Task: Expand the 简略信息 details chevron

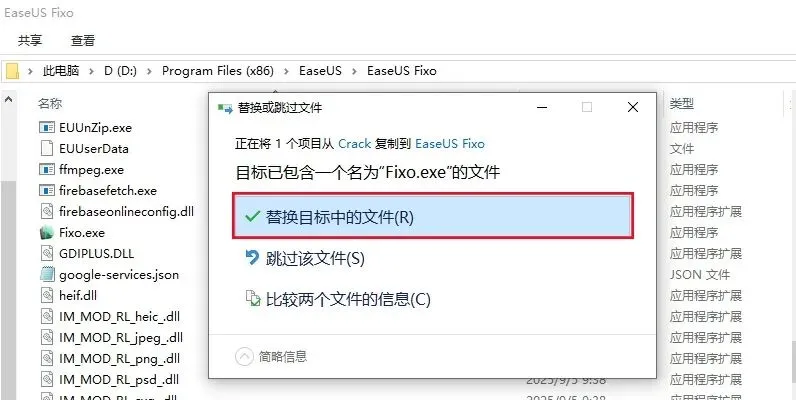Action: tap(244, 357)
